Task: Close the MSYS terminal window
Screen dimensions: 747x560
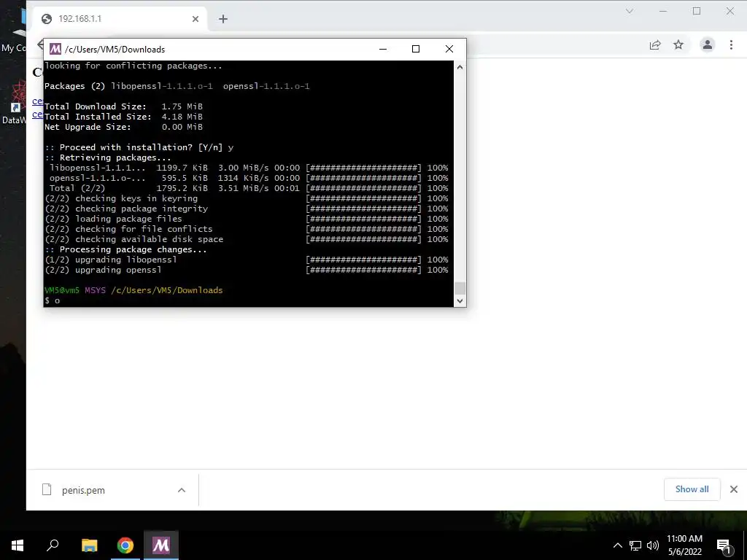Action: coord(449,49)
